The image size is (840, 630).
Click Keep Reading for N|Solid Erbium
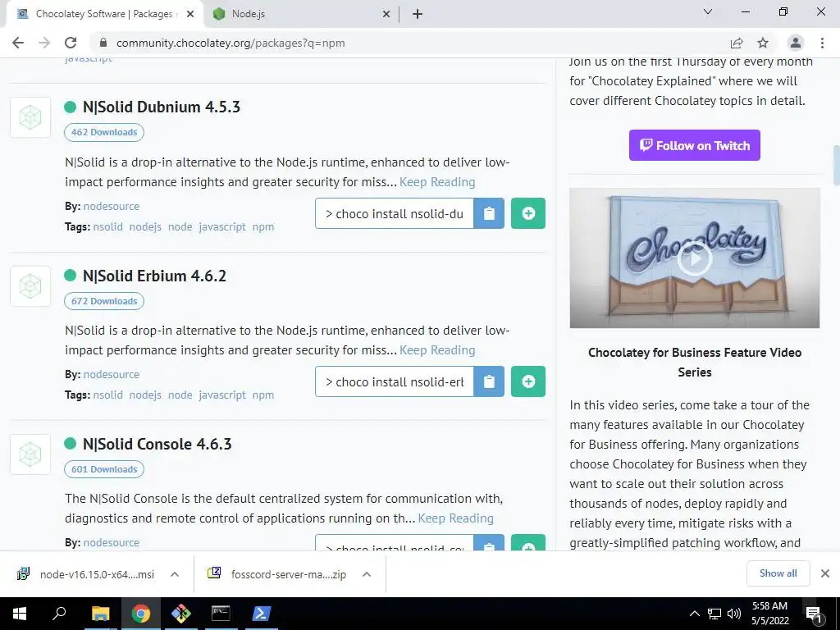click(x=437, y=350)
